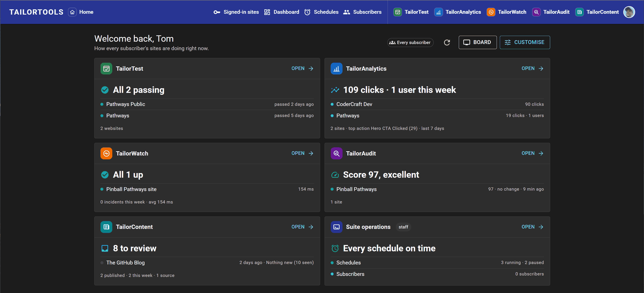This screenshot has height=293, width=644.
Task: Click the gauge icon beside Score 97
Action: pos(335,175)
